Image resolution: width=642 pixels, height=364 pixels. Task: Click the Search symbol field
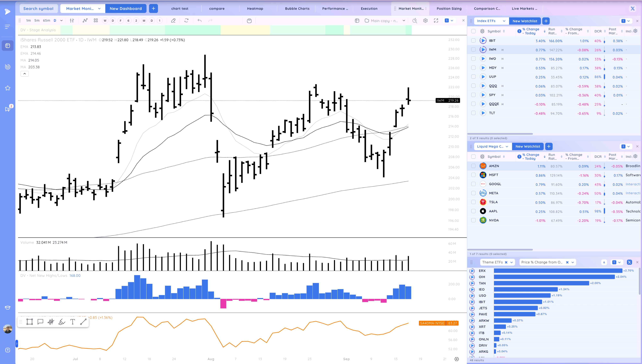tap(38, 8)
